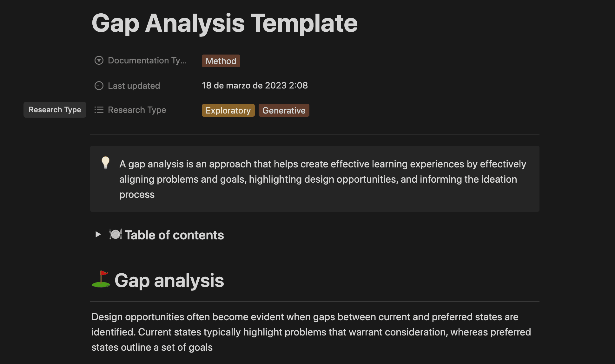
Task: Toggle selection of the Exploratory tag
Action: click(x=228, y=110)
